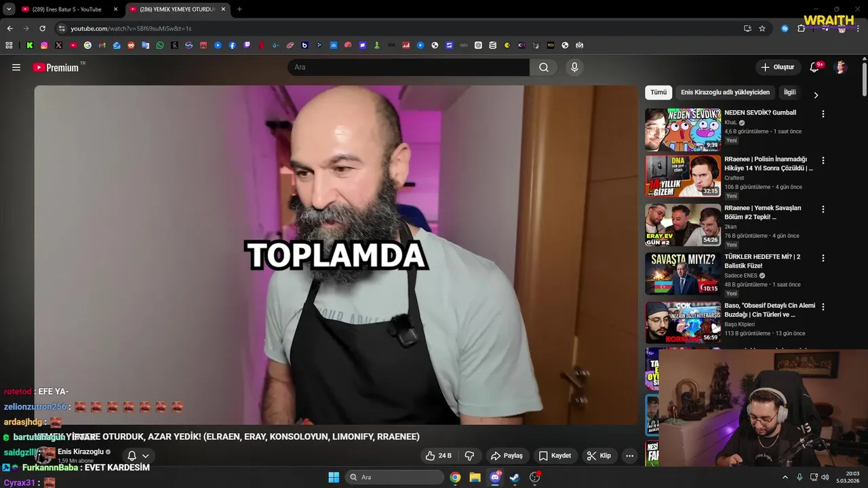This screenshot has width=868, height=488.
Task: Click the YouTube Ara search field
Action: click(x=408, y=67)
